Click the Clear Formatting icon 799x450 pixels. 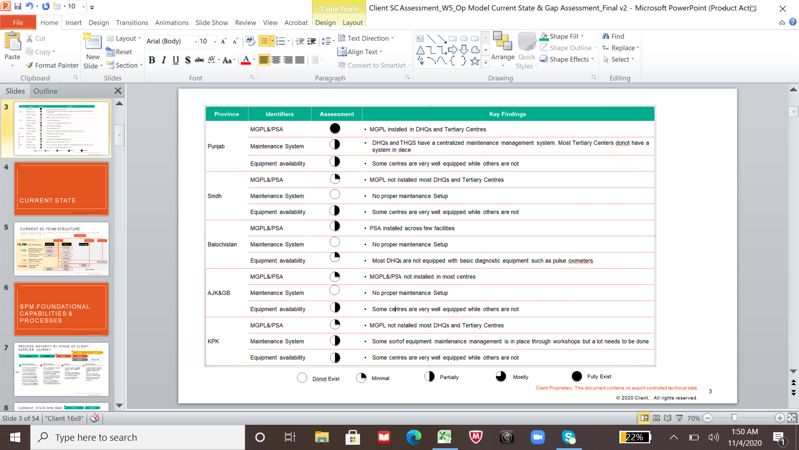click(x=250, y=41)
